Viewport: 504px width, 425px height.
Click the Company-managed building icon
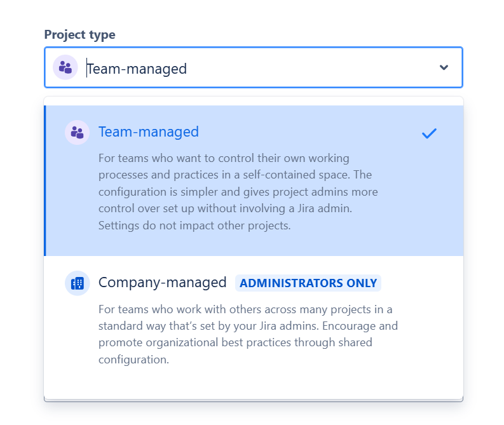coord(77,283)
